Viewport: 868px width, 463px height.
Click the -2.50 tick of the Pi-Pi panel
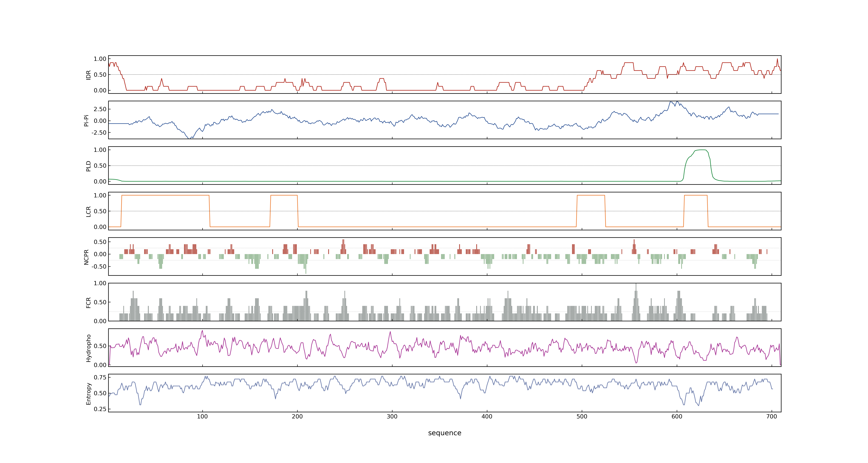point(99,133)
